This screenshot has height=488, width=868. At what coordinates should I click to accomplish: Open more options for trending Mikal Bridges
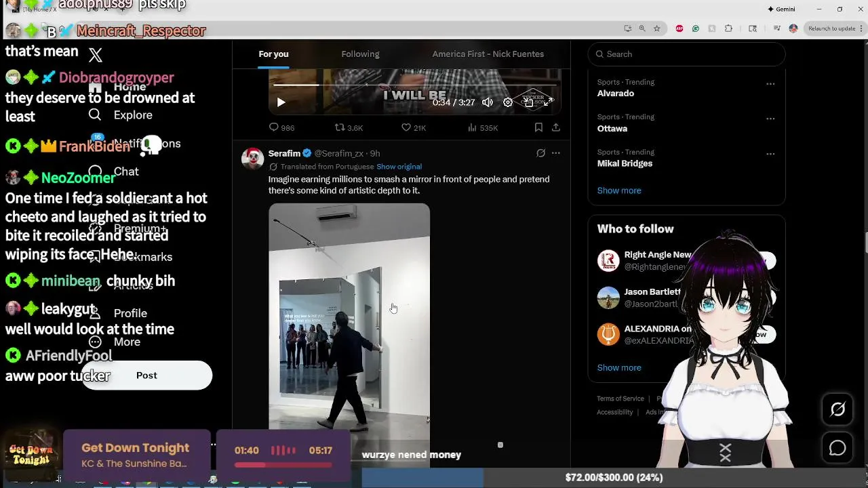point(770,154)
